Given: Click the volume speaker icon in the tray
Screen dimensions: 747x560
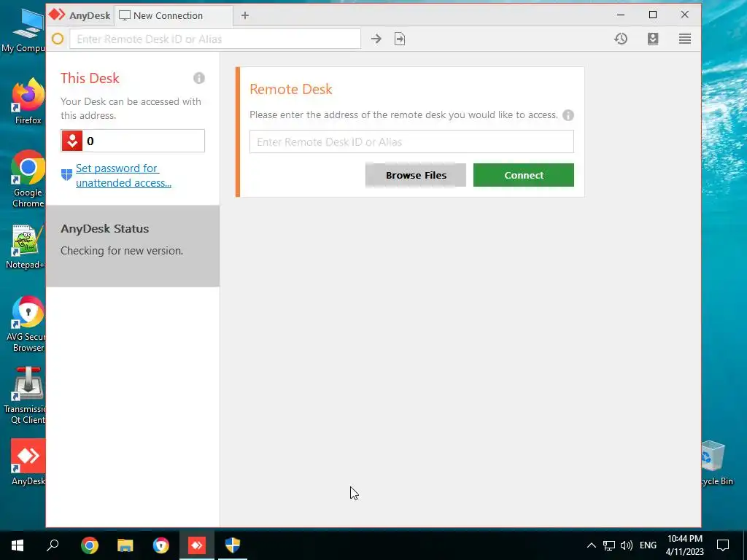Looking at the screenshot, I should pos(627,545).
